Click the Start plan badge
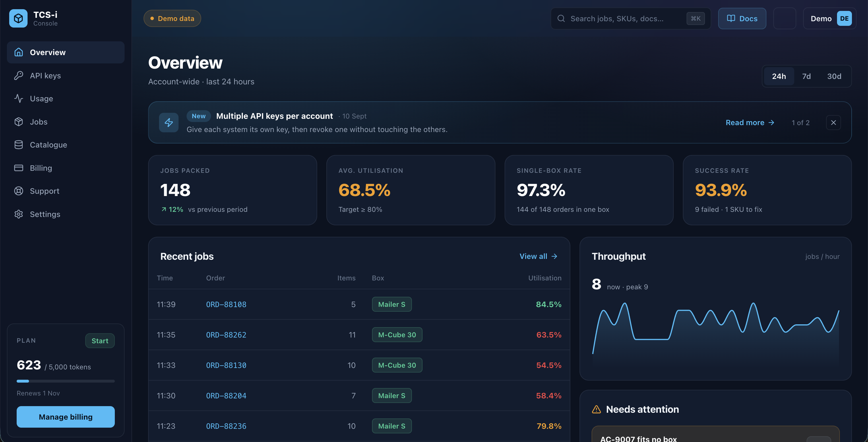Image resolution: width=868 pixels, height=442 pixels. coord(100,341)
